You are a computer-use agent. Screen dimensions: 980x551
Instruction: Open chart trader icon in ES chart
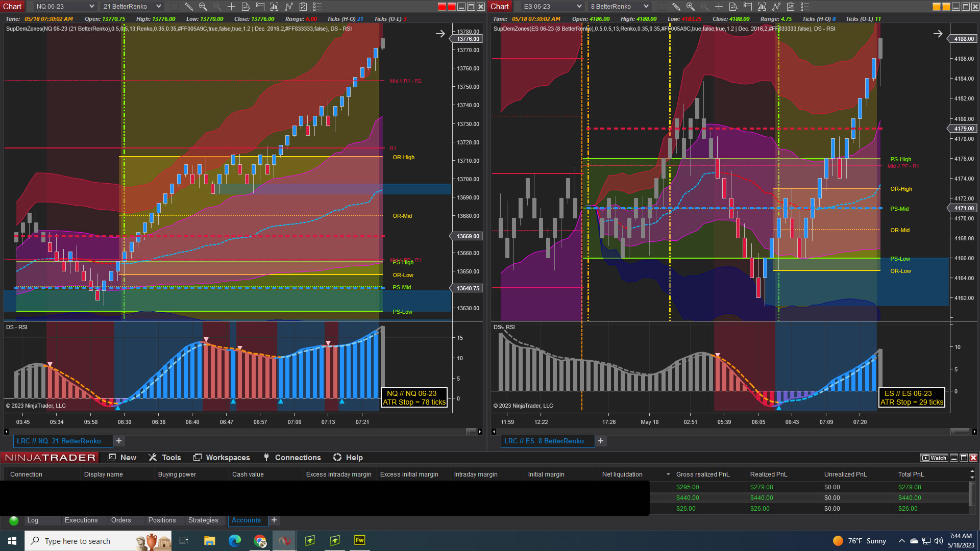[748, 7]
